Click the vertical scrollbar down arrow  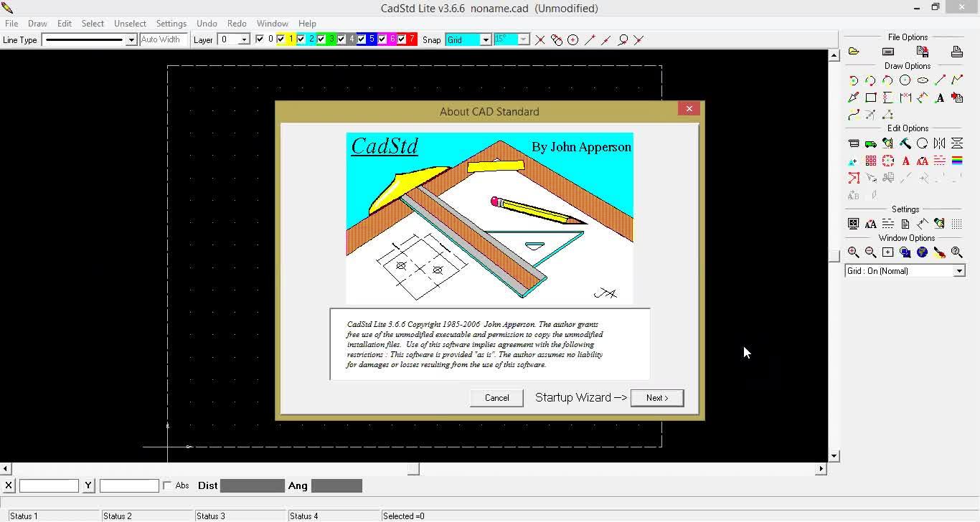point(834,456)
